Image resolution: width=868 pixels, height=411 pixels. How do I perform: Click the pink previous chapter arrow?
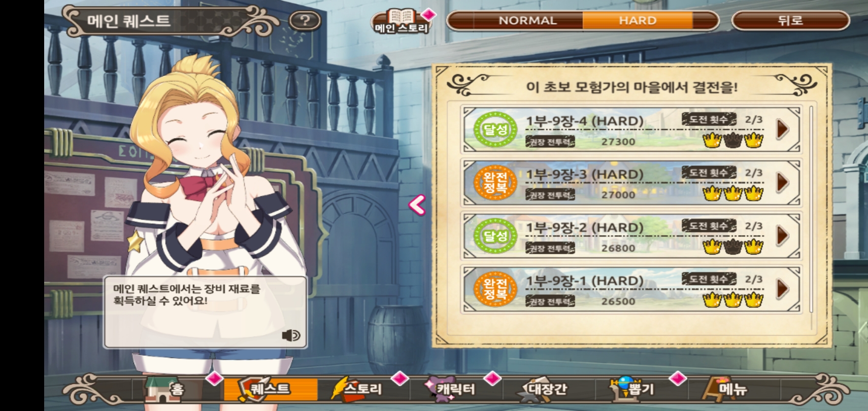coord(417,205)
